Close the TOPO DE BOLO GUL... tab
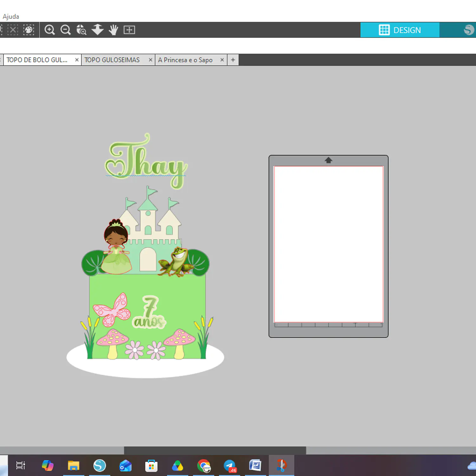The width and height of the screenshot is (476, 476). coord(77,60)
